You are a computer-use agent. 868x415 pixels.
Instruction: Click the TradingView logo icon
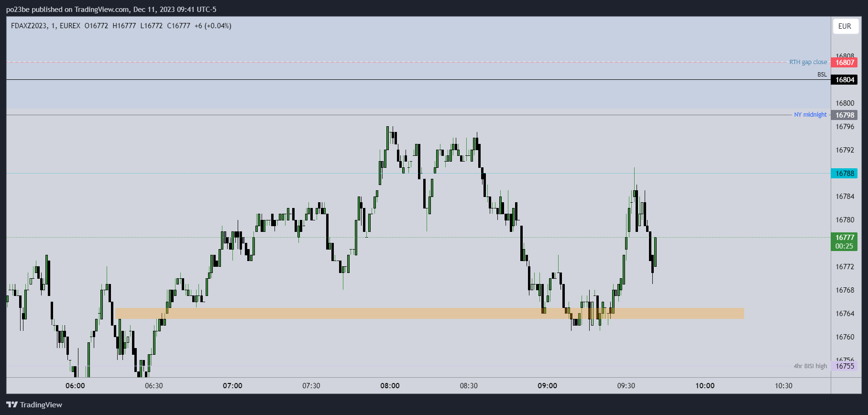pyautogui.click(x=12, y=404)
